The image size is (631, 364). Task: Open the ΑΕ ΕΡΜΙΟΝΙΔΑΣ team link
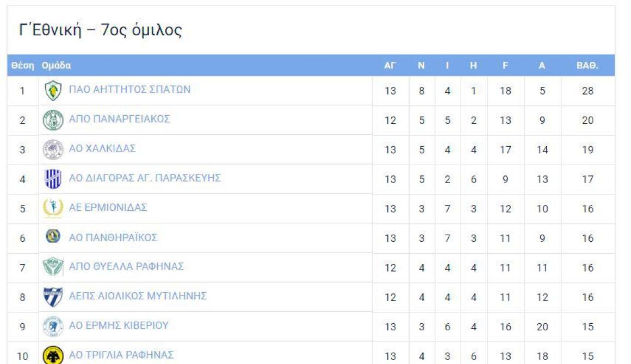click(108, 208)
